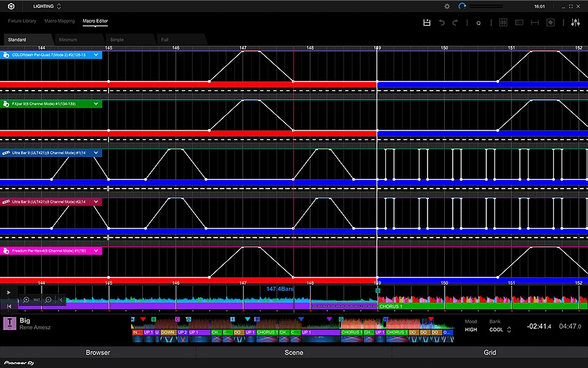Image resolution: width=588 pixels, height=368 pixels.
Task: Click the blue sync progress circle icon
Action: pos(462,6)
